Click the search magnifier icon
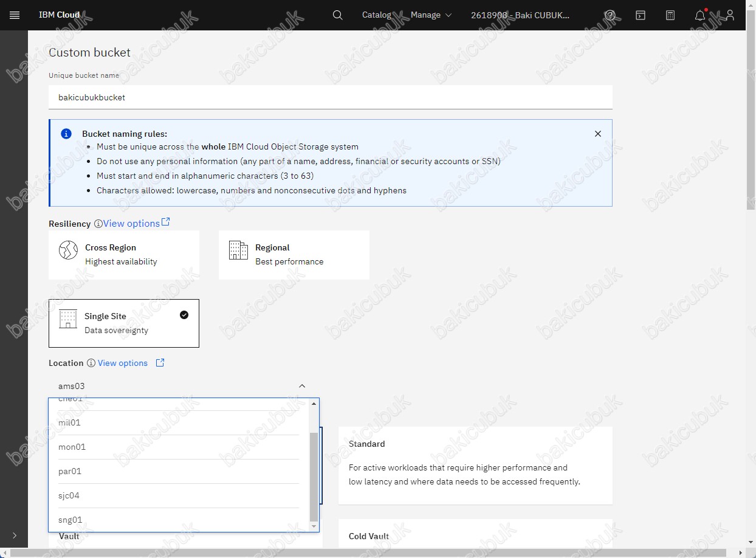 click(338, 15)
